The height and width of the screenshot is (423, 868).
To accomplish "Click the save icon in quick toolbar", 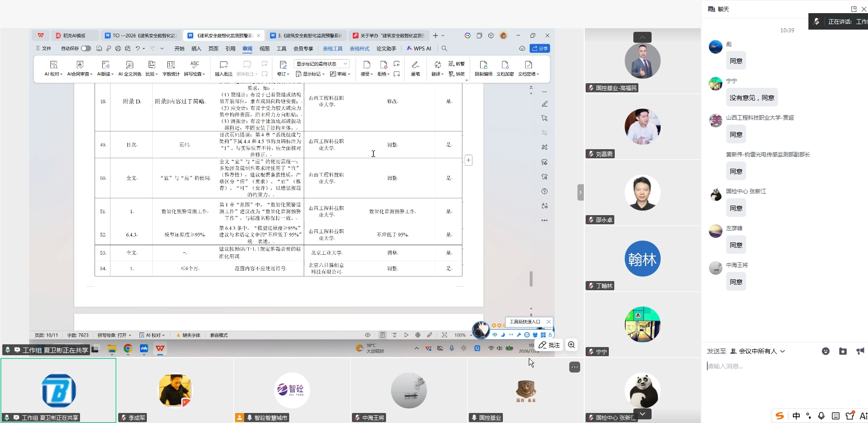I will point(99,48).
